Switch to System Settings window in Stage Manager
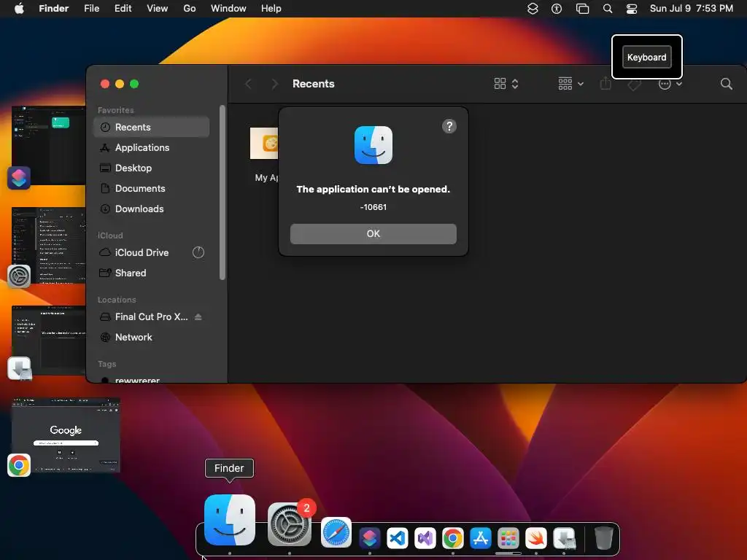Viewport: 747px width, 560px height. [x=48, y=246]
